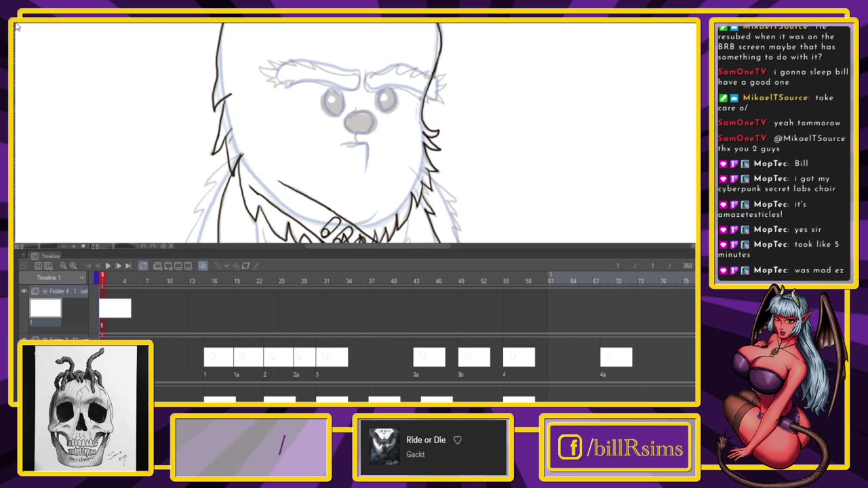Click the Facebook logo icon

coord(570,447)
